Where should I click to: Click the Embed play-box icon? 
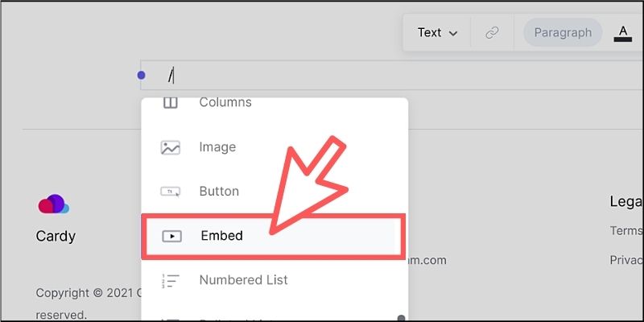click(x=171, y=236)
